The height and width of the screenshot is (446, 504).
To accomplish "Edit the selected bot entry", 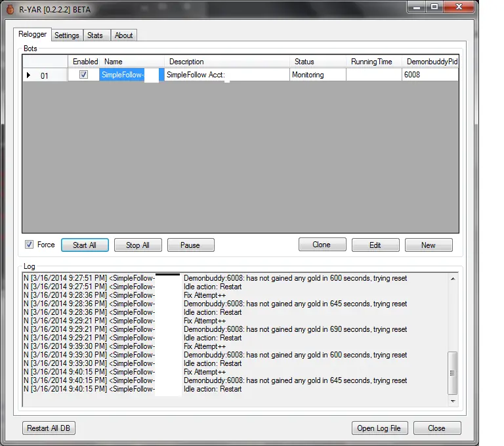I will tap(375, 245).
